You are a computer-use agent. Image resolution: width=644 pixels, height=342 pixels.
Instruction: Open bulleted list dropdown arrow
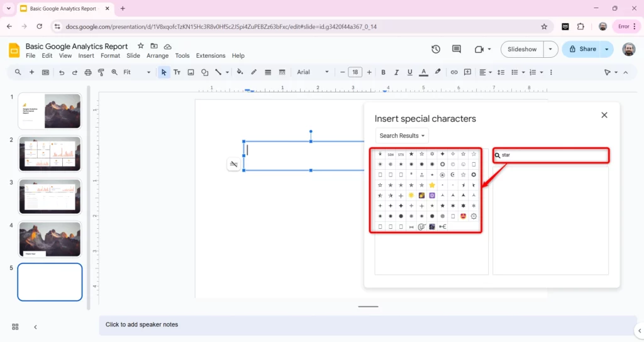tap(523, 72)
